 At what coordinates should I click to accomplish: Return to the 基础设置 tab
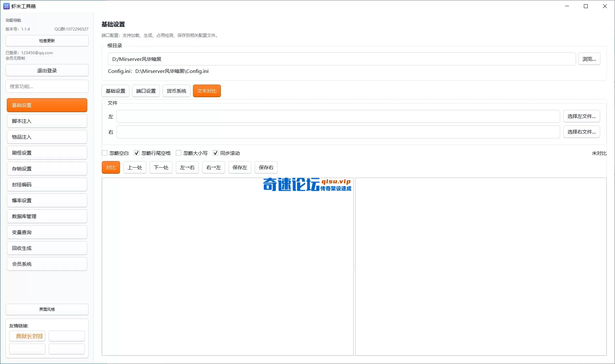[115, 91]
